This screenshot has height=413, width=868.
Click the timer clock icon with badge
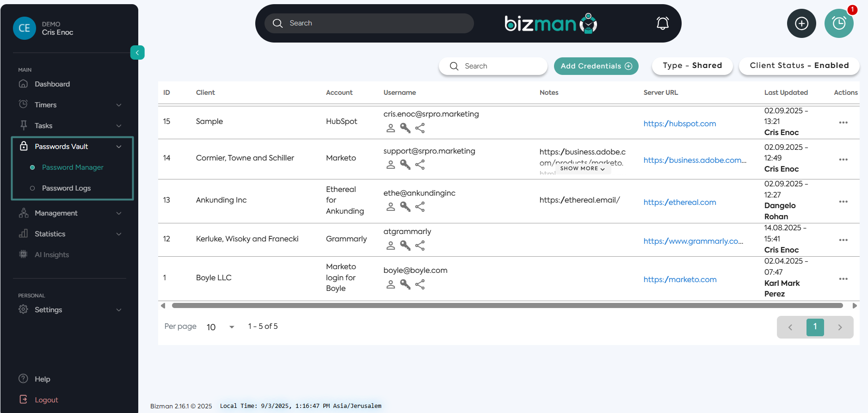tap(838, 24)
